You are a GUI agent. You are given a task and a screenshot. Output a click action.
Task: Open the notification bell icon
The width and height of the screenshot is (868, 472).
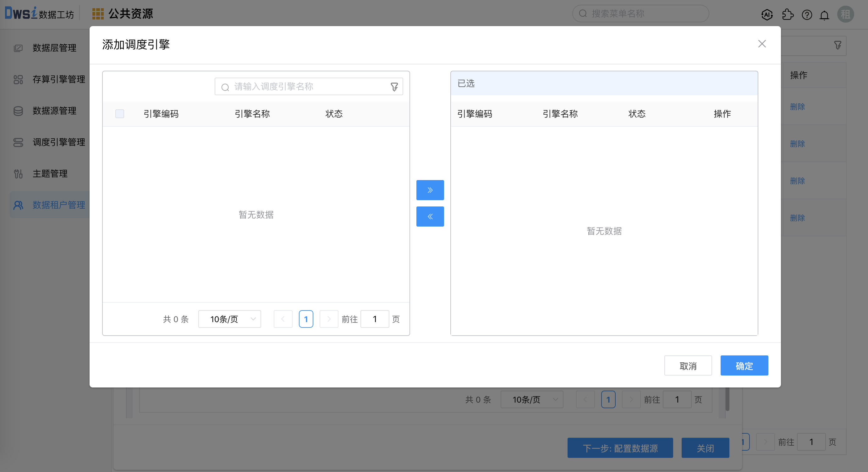pos(824,15)
